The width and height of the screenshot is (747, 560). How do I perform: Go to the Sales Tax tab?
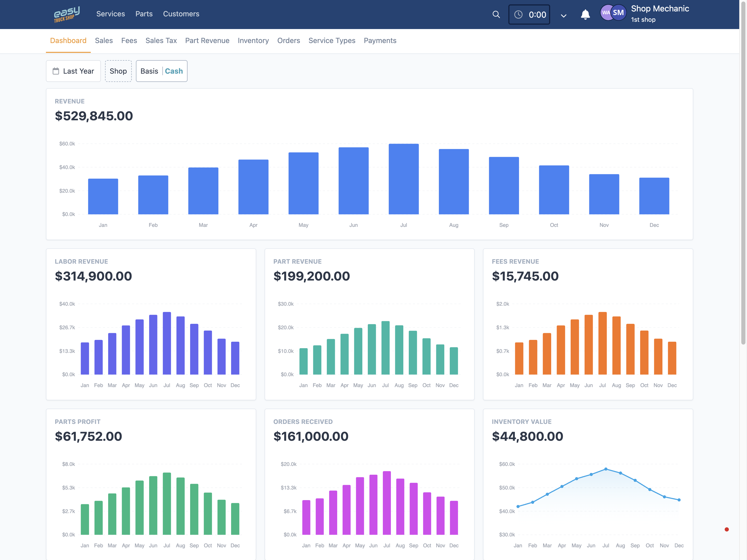(x=161, y=40)
